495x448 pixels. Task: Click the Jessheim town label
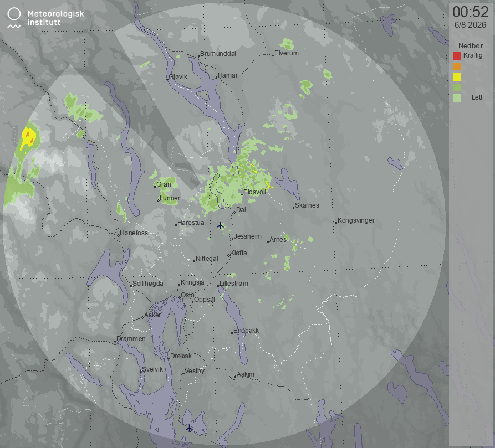(x=248, y=236)
